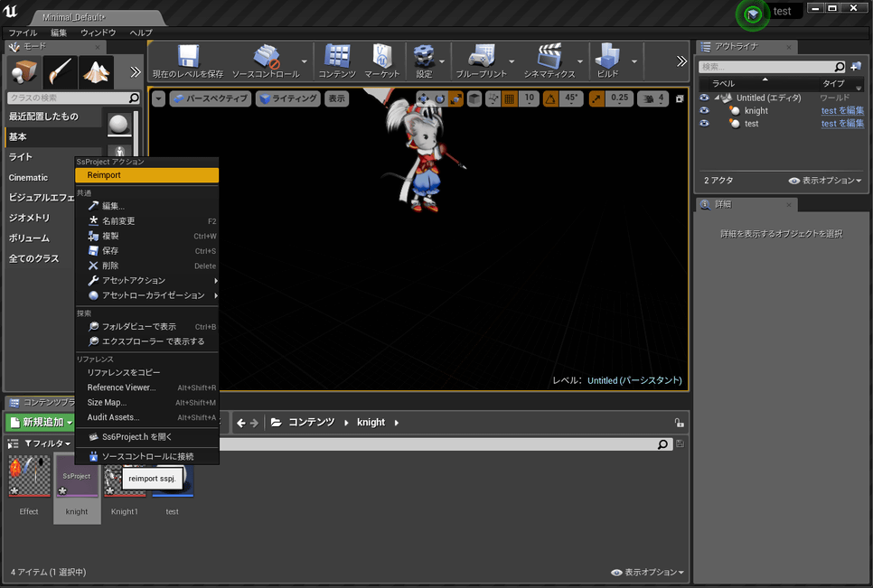Choose Delete (削除) in context menu
Screen dimensions: 873x588
pos(147,266)
